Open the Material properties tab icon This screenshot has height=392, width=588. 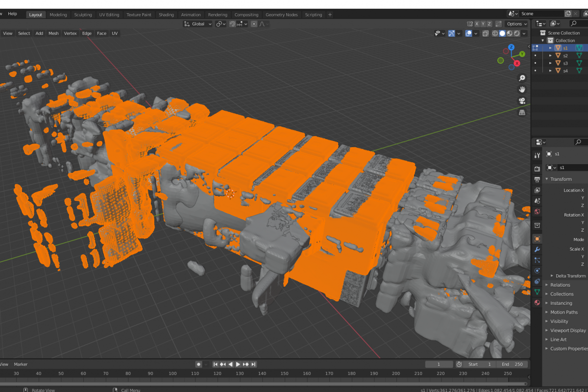[x=537, y=302]
